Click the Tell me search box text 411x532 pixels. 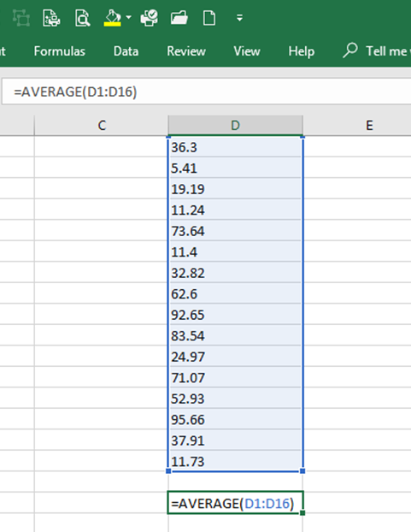click(388, 51)
